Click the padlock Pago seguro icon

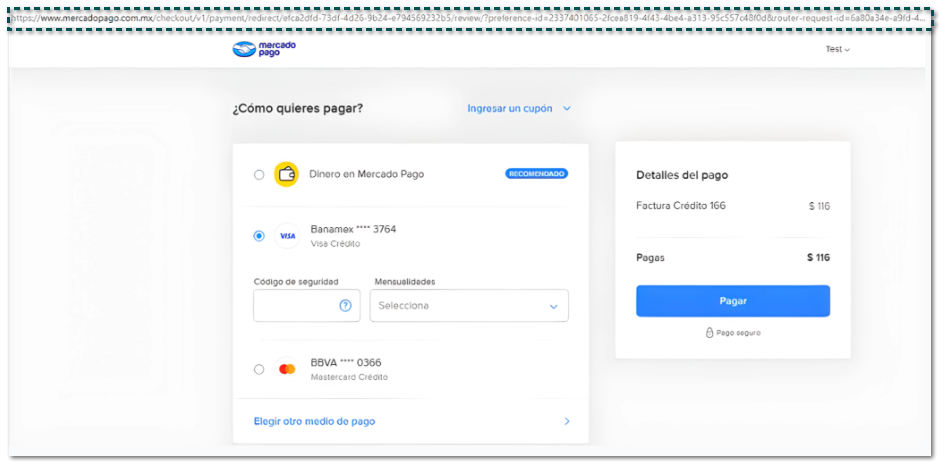pos(709,332)
